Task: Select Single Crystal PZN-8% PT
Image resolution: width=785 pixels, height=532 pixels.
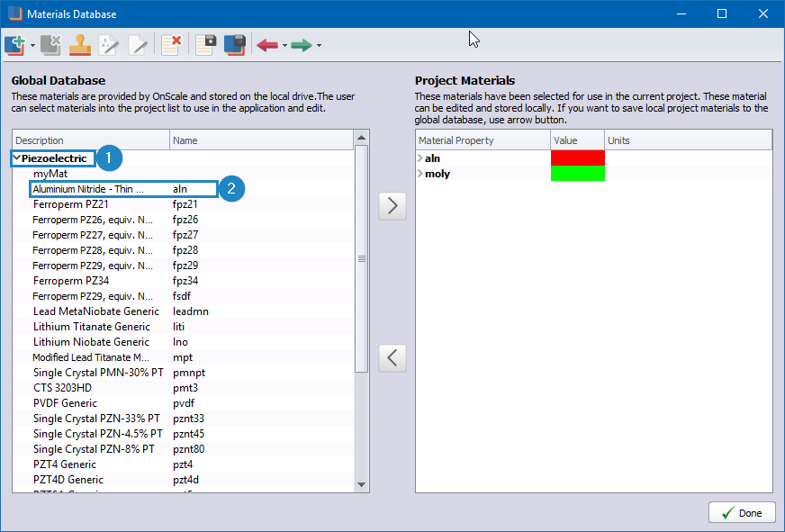Action: [x=184, y=449]
